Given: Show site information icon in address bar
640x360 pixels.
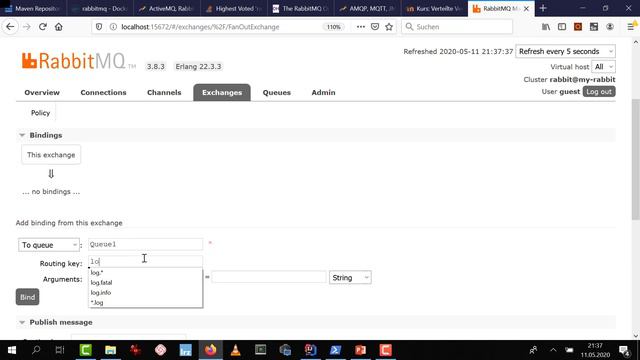Looking at the screenshot, I should pos(113,27).
